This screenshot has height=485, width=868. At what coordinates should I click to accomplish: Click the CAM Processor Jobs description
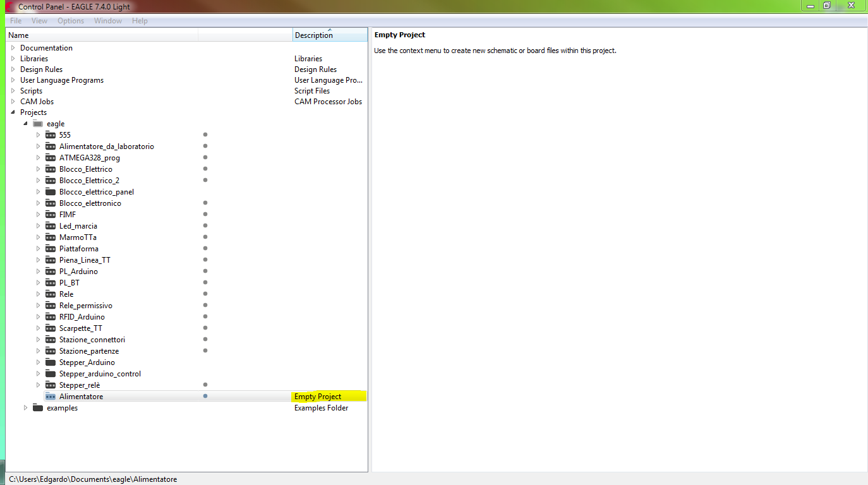click(328, 102)
